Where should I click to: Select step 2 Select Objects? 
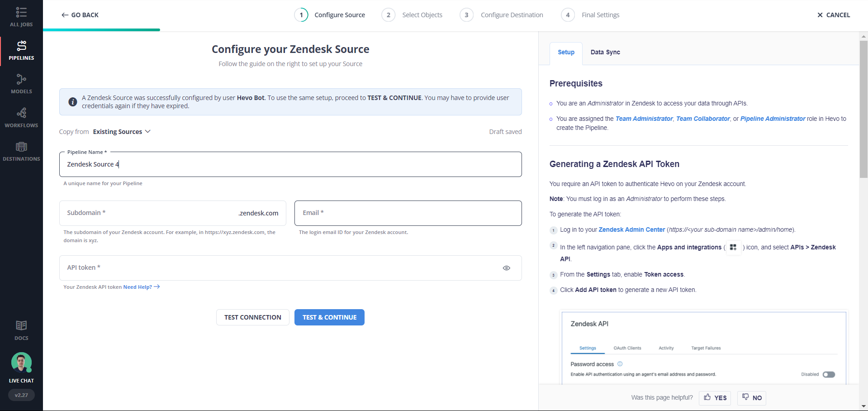tap(412, 15)
